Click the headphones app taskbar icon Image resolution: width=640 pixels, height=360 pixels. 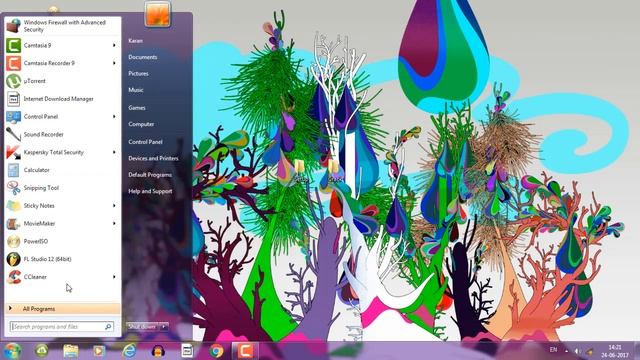coord(158,351)
